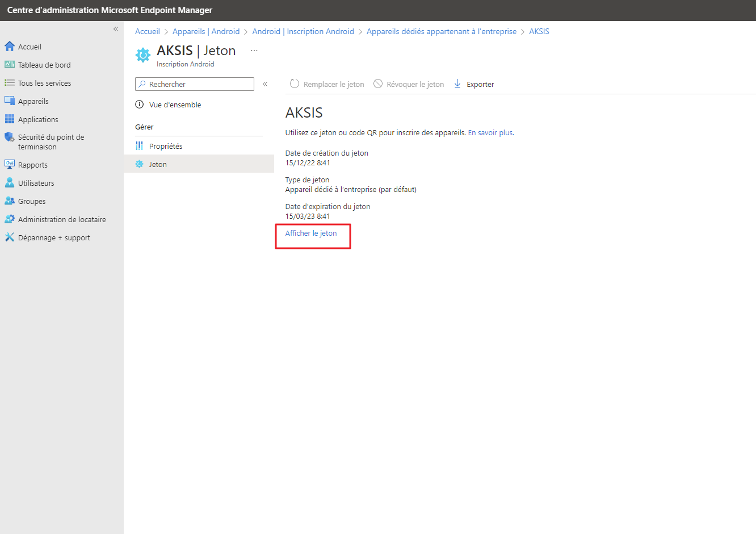
Task: Focus the Rechercher search field
Action: [195, 84]
